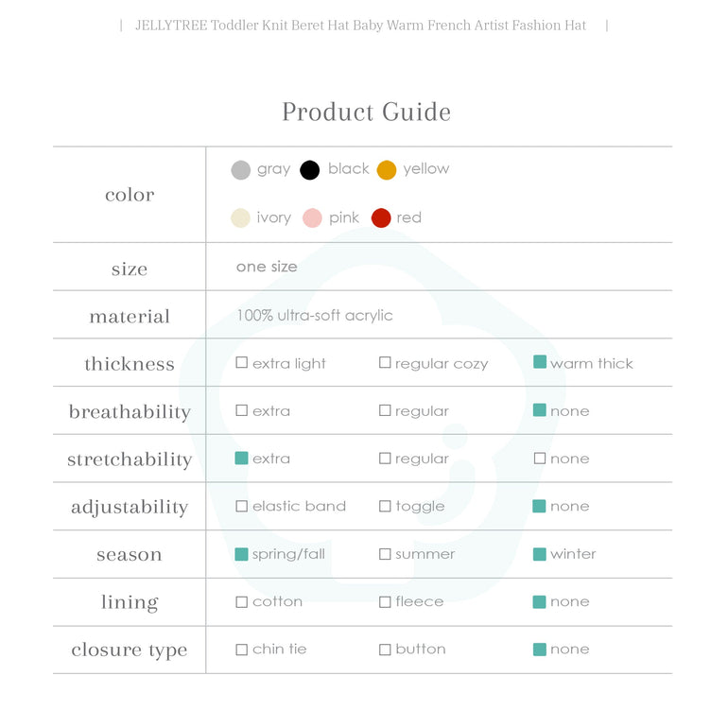
Task: Select the pink color swatch
Action: coord(312,218)
